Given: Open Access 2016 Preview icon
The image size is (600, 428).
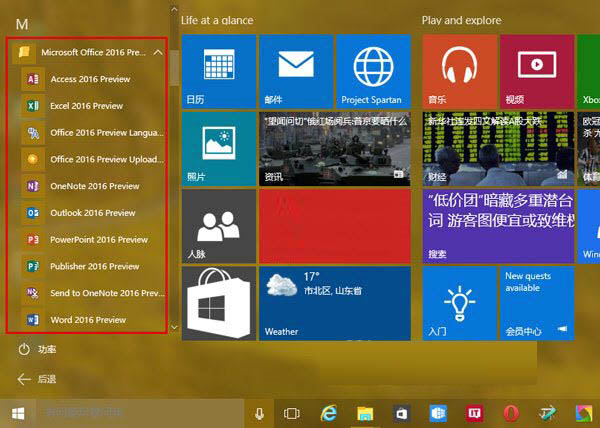Looking at the screenshot, I should 33,79.
